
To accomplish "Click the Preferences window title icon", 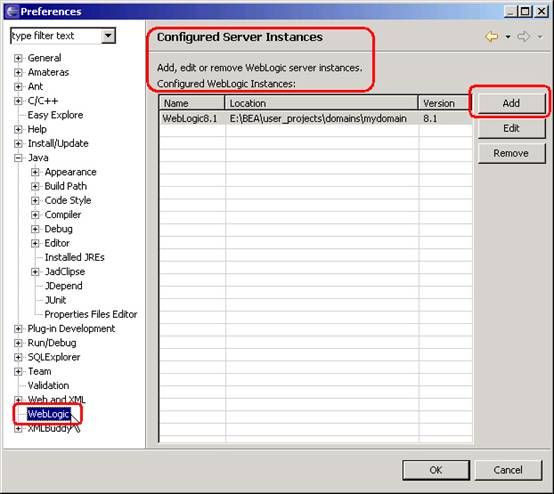I will pyautogui.click(x=12, y=11).
